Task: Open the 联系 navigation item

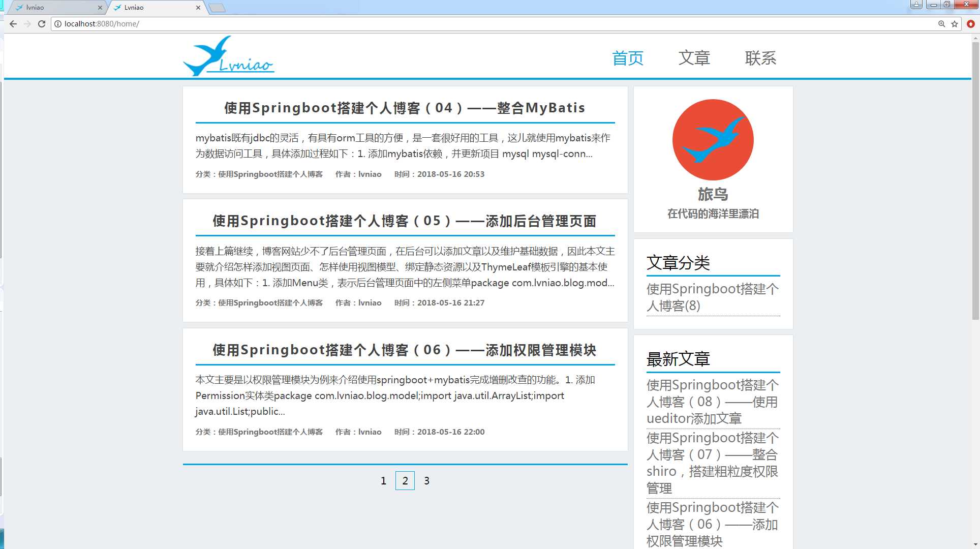Action: (760, 58)
